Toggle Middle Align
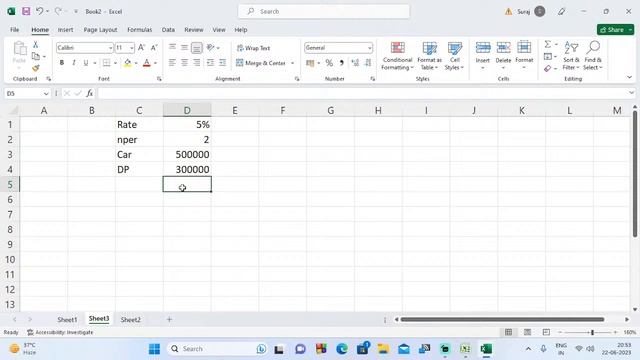 184,48
